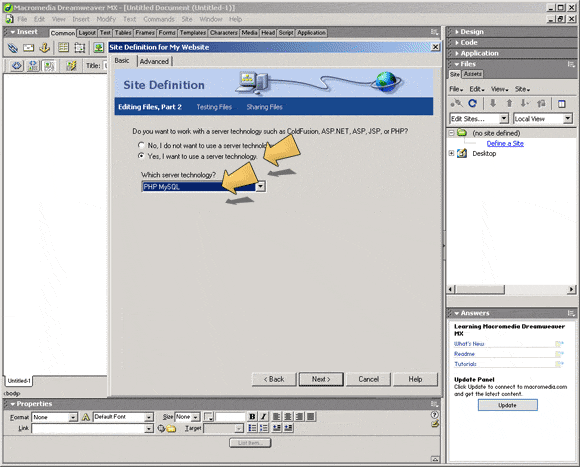Click the Text Indent icon
580x467 pixels.
[288, 428]
